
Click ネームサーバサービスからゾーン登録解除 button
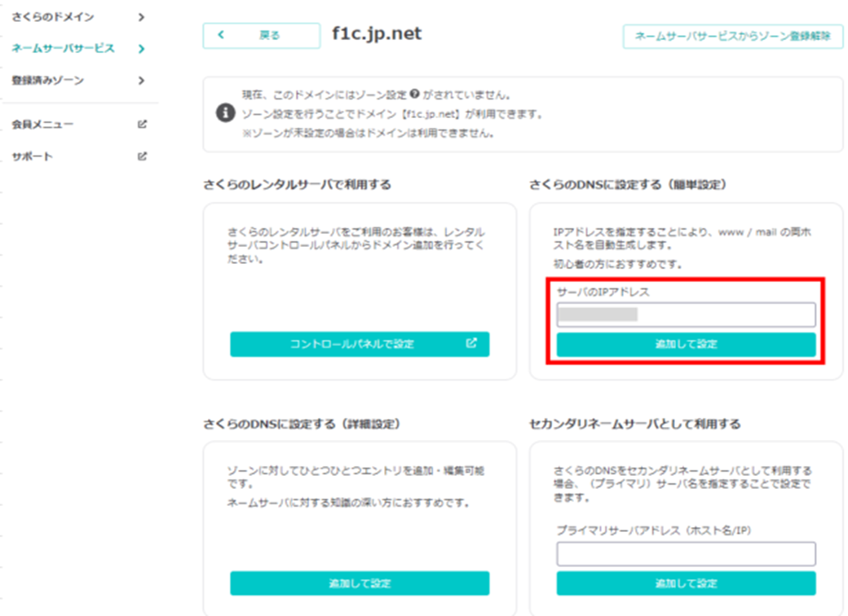[x=733, y=37]
